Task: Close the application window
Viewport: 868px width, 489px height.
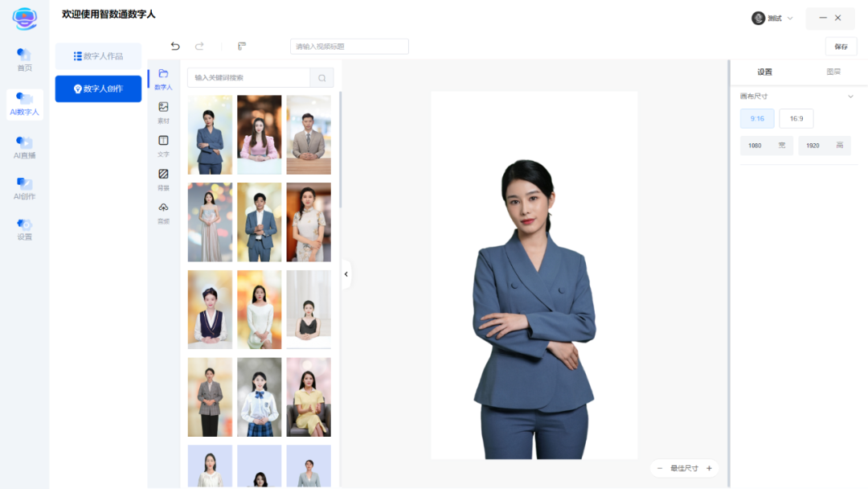Action: tap(838, 18)
